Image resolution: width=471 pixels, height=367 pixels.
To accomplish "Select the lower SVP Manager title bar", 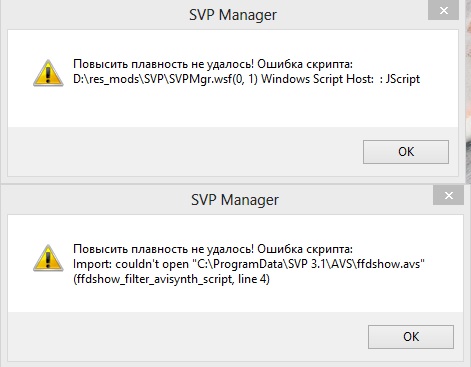I will click(x=235, y=200).
